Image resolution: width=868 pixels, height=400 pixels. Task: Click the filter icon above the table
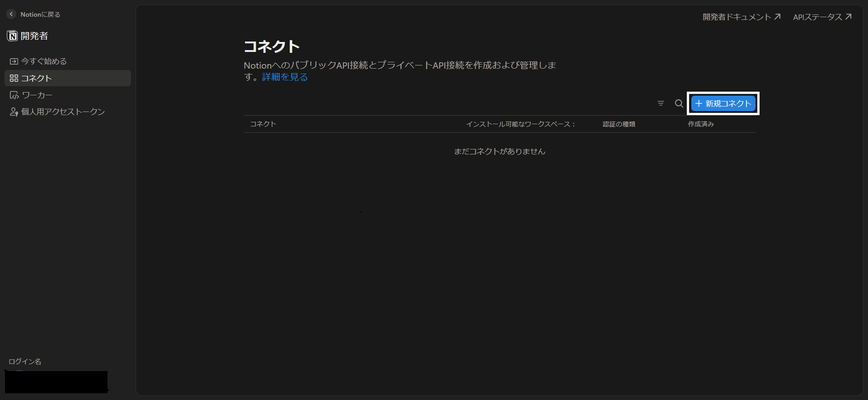661,103
